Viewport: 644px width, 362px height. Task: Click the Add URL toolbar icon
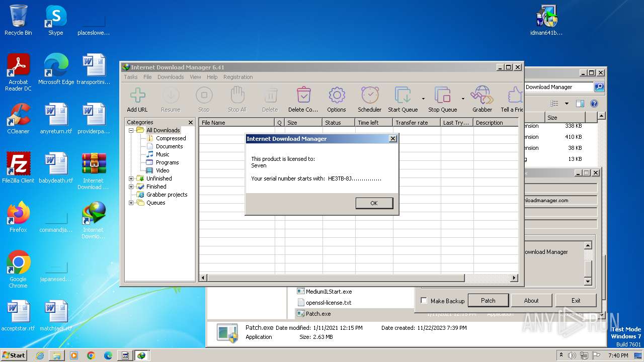tap(137, 96)
